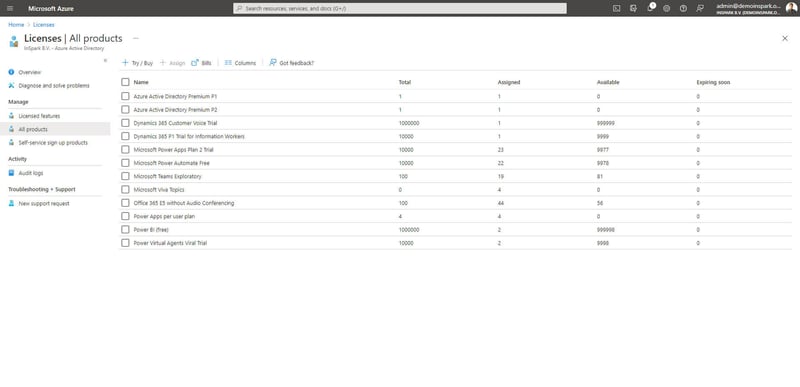
Task: Check Azure Active Directory Premium P2 row
Action: tap(125, 110)
